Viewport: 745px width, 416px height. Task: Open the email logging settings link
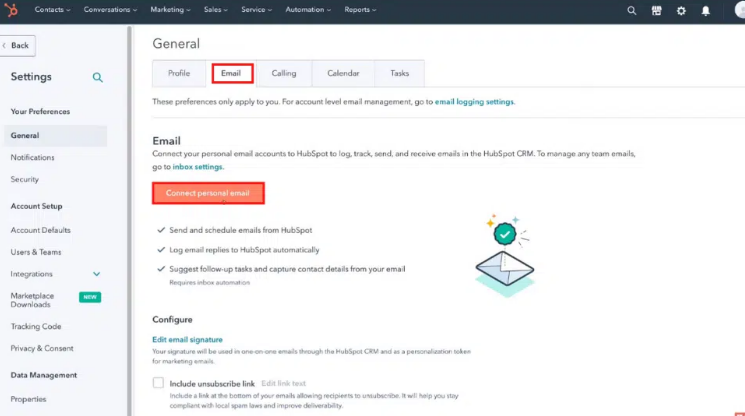click(474, 102)
